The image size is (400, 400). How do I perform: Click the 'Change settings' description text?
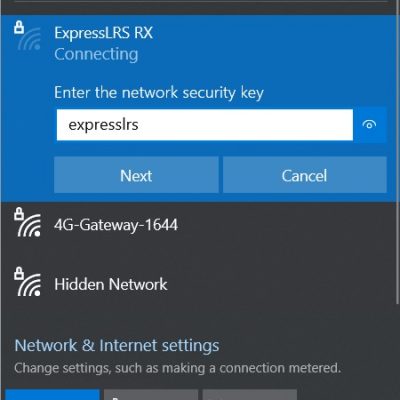click(177, 368)
